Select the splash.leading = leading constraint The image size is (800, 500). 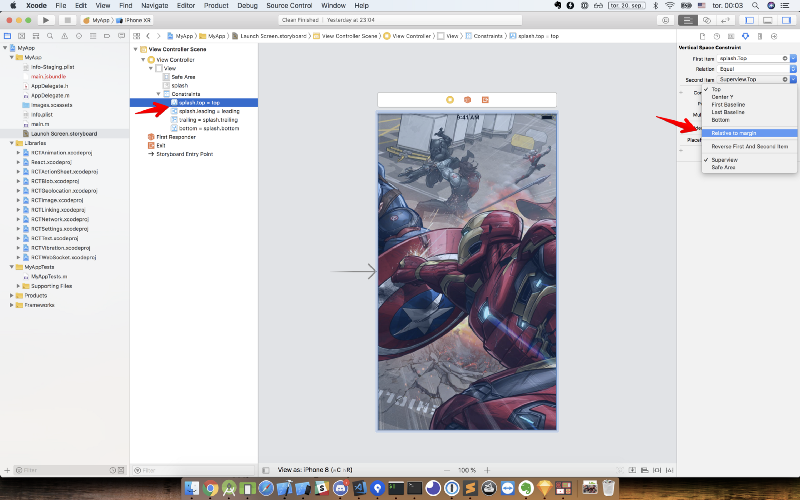click(x=209, y=111)
